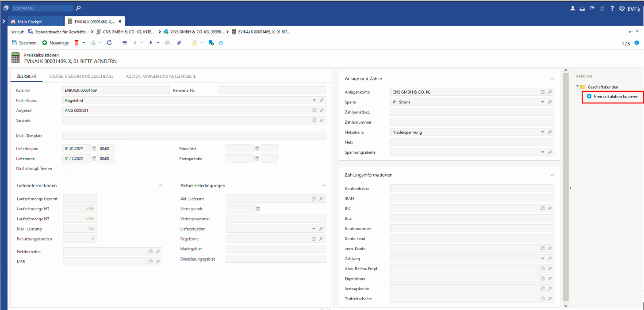Viewport: 644px width, 310px height.
Task: Collapse the Anlage und Zähler section
Action: 552,79
